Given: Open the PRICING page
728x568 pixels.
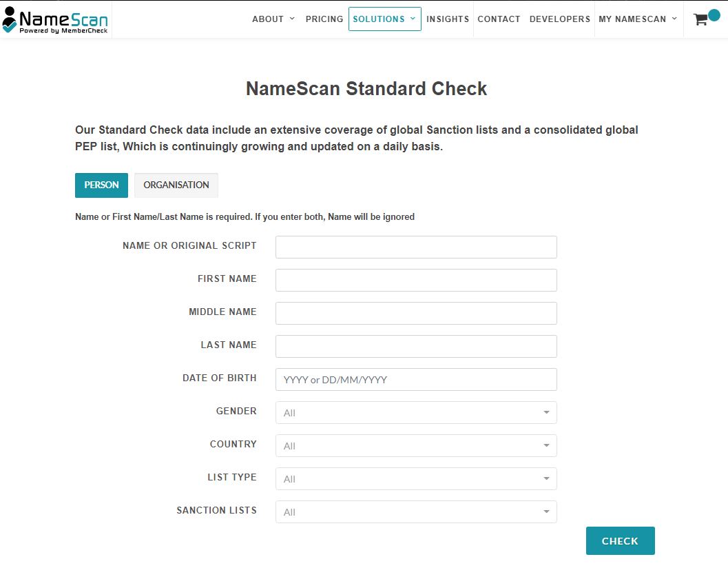Looking at the screenshot, I should pos(324,19).
